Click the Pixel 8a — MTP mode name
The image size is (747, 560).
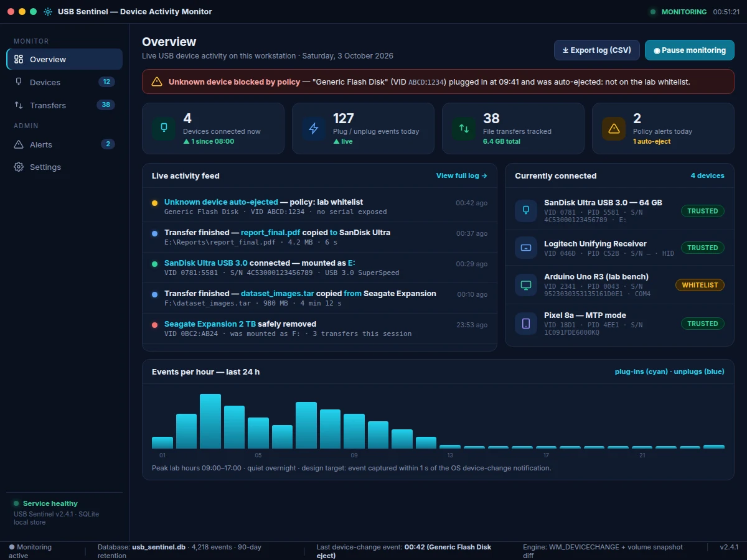pos(585,315)
